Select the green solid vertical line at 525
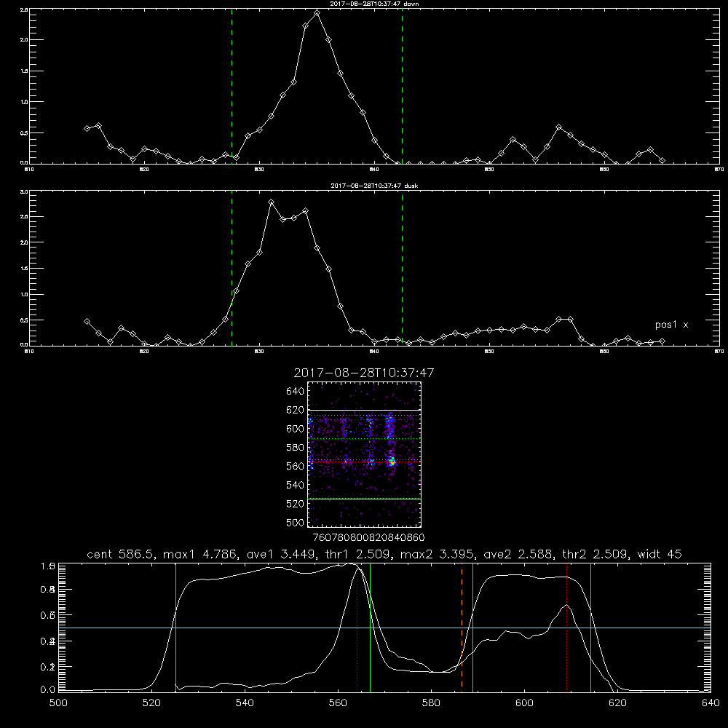Viewport: 728px width, 728px height. click(x=175, y=627)
